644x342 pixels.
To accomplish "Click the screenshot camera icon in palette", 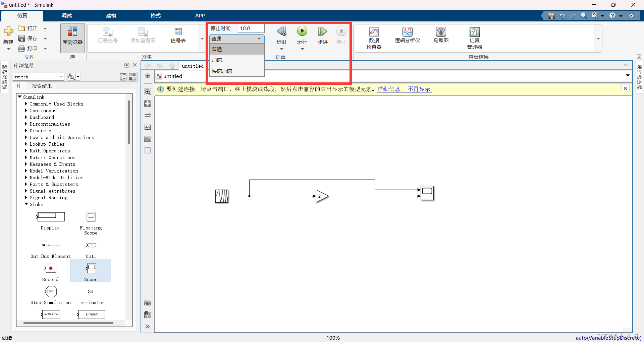I will (148, 303).
